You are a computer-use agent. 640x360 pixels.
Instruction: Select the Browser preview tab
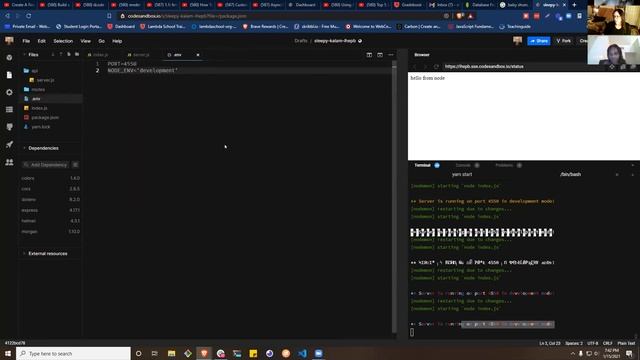pos(422,55)
